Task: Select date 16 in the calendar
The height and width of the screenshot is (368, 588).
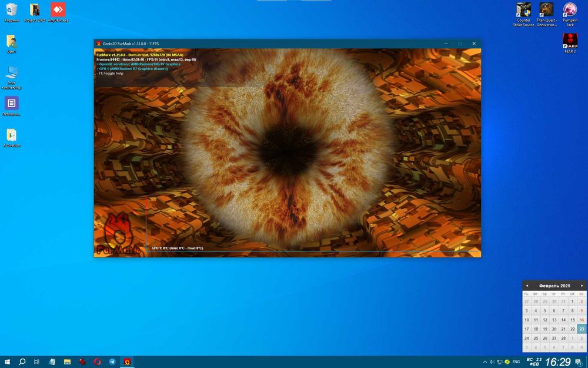Action: click(x=582, y=320)
